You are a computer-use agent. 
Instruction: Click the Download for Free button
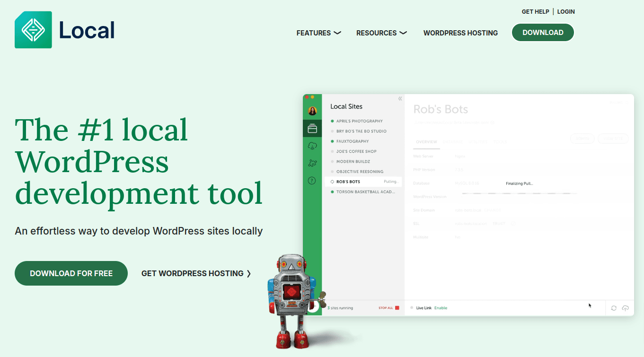71,273
